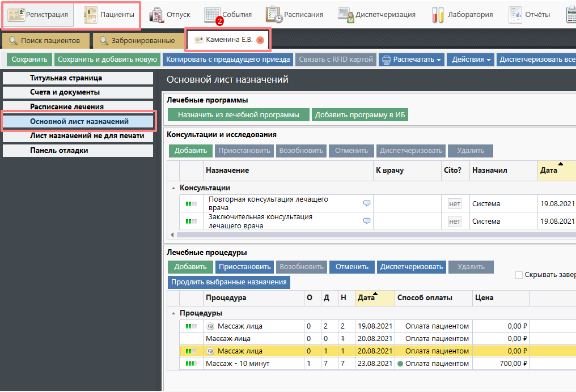Expand the Действия dropdown menu
This screenshot has height=392, width=576.
(471, 59)
